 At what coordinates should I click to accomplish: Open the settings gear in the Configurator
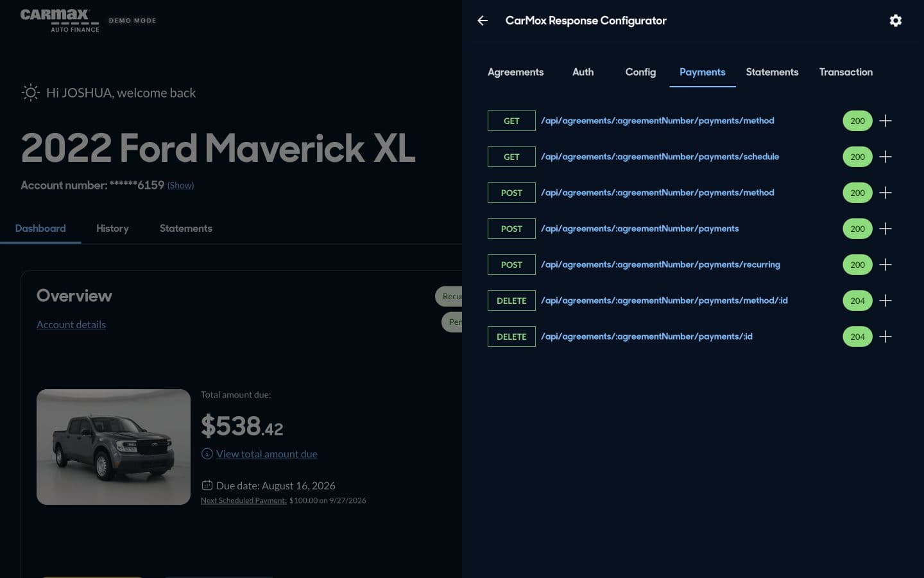tap(896, 21)
